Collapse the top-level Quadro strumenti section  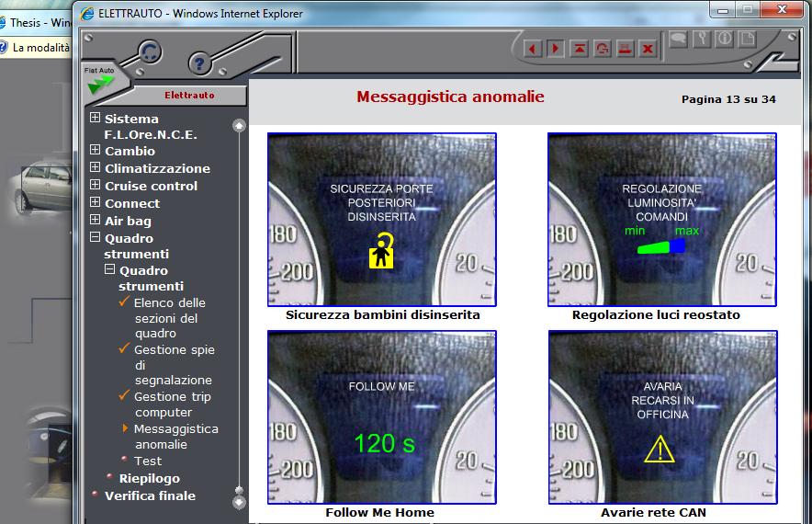tap(95, 237)
